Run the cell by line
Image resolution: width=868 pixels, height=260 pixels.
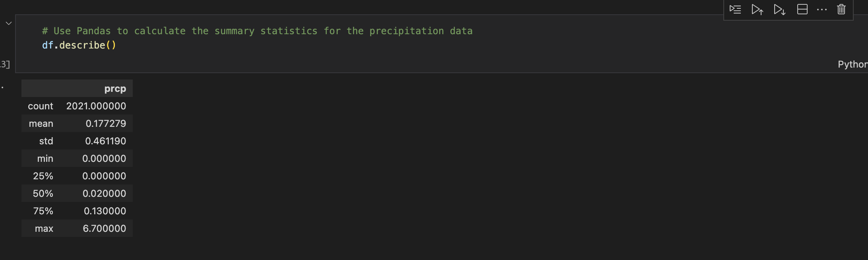click(x=736, y=10)
